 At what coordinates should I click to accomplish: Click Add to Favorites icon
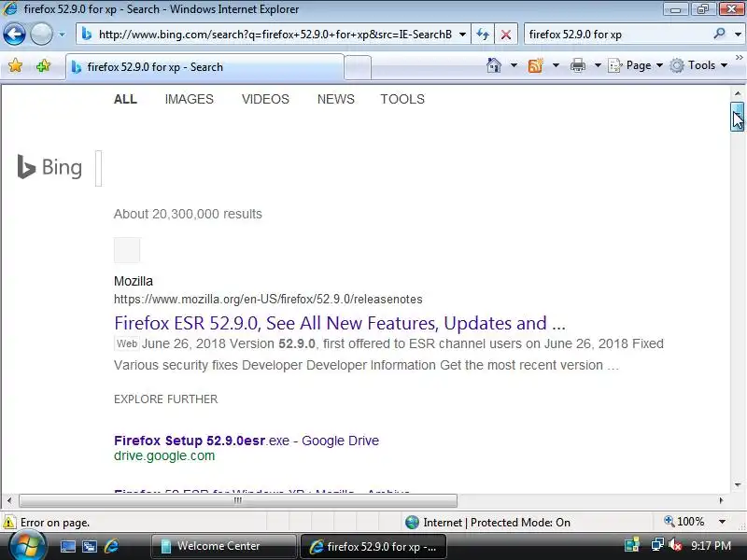pyautogui.click(x=43, y=65)
